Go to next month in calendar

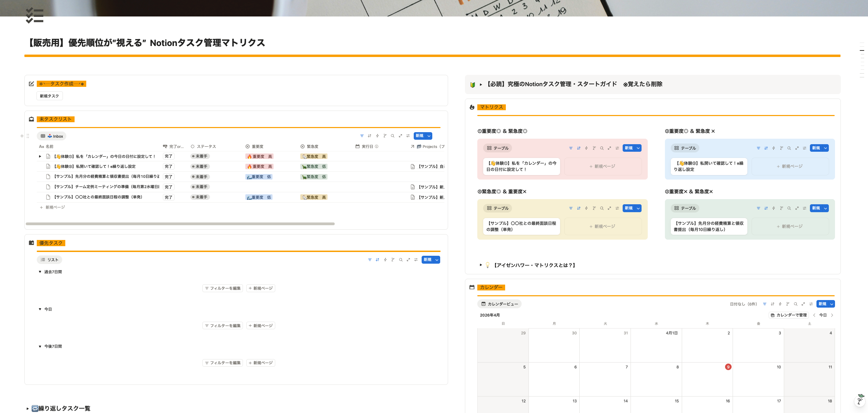click(832, 315)
